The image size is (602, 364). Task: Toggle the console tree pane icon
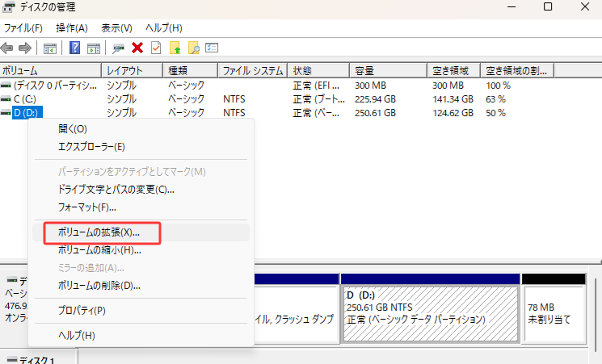click(50, 48)
